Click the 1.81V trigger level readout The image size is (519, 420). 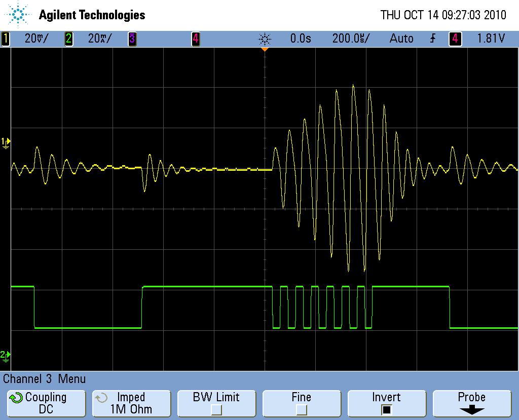(491, 39)
